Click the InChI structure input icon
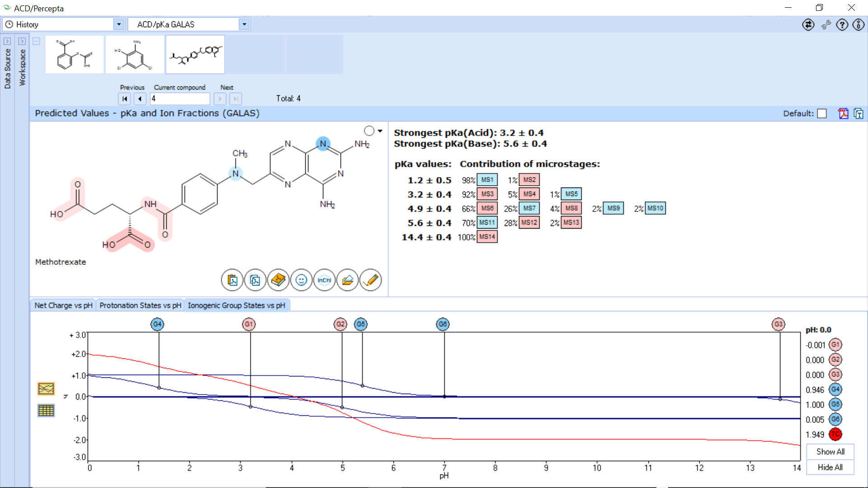This screenshot has width=868, height=488. pyautogui.click(x=324, y=280)
